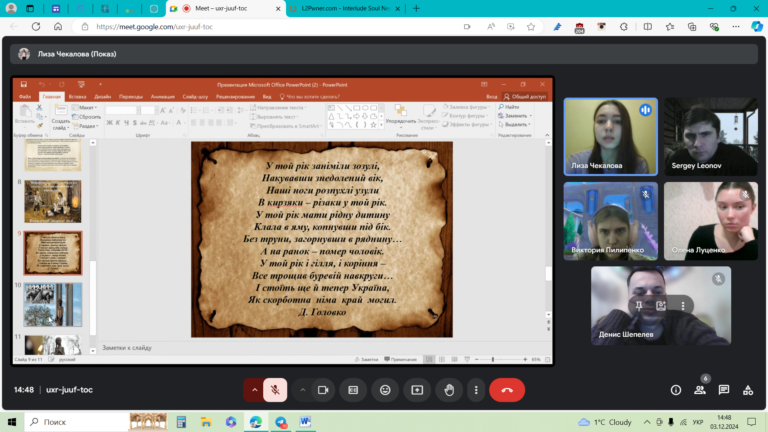Add this page to favorites star
The width and height of the screenshot is (768, 432).
pyautogui.click(x=531, y=26)
